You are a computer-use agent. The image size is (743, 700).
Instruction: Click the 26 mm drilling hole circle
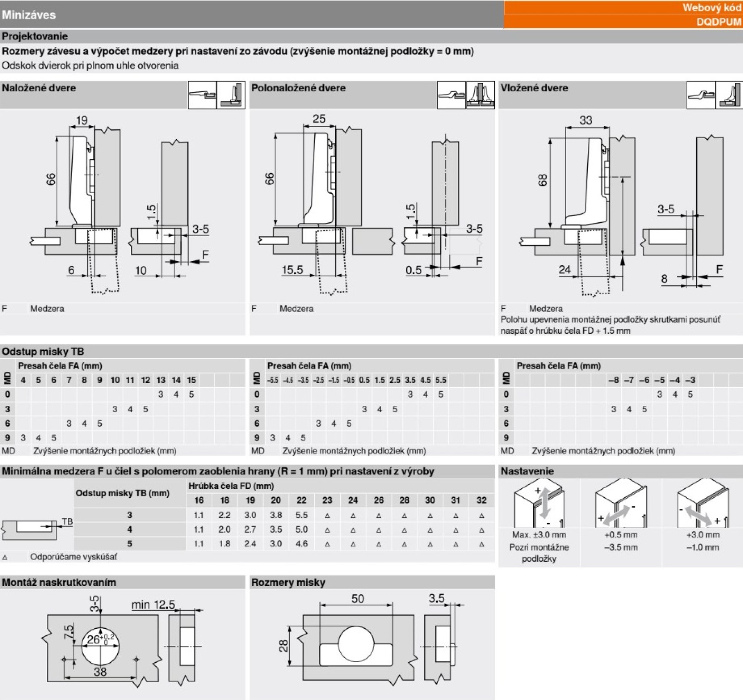pos(100,646)
